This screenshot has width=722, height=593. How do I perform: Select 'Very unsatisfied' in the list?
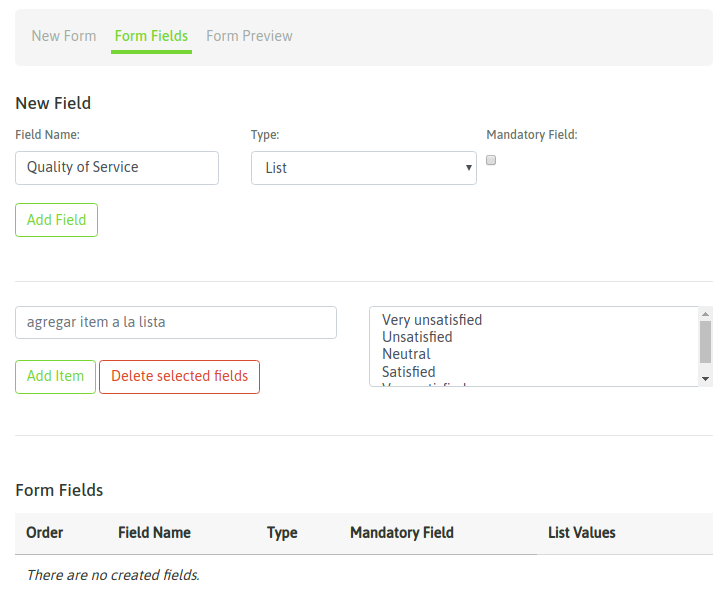432,320
